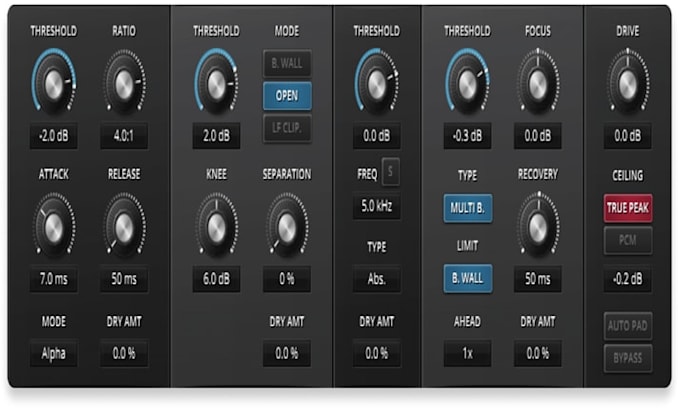Viewport: 680px width, 411px height.
Task: Click the Attack knob above 7.0 ms
Action: 54,226
